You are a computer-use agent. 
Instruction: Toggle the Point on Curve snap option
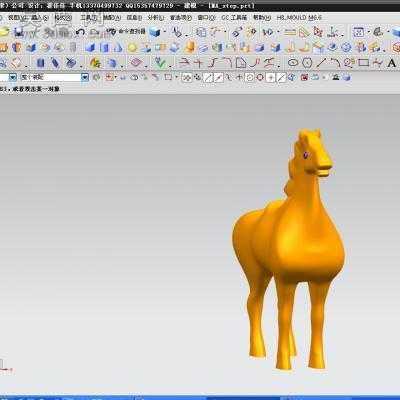[281, 78]
